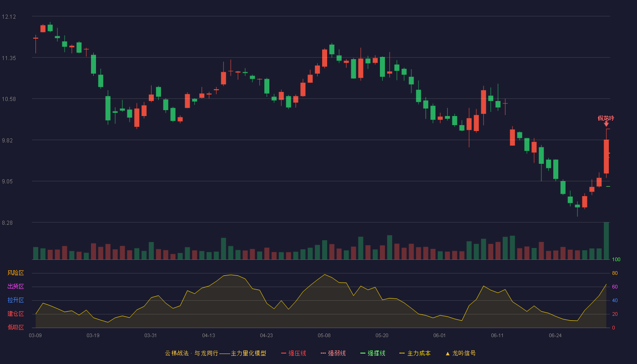Click the 拉升区 zone label
The image size is (637, 364).
(15, 300)
